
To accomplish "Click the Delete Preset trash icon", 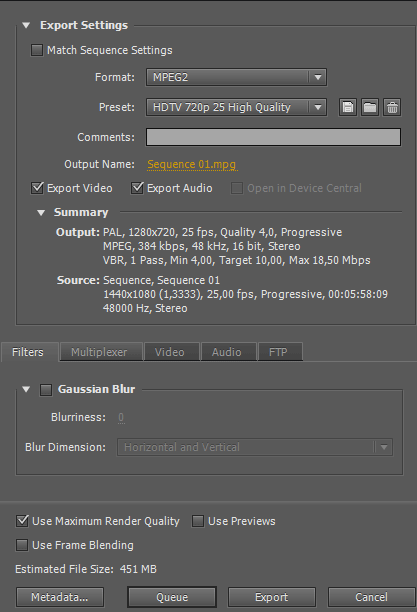I will coord(392,107).
